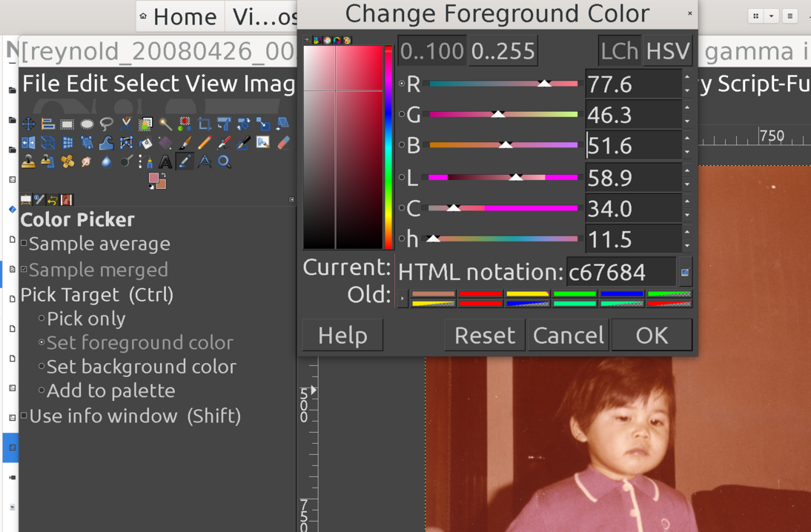Expand the color history arrow button

[403, 299]
